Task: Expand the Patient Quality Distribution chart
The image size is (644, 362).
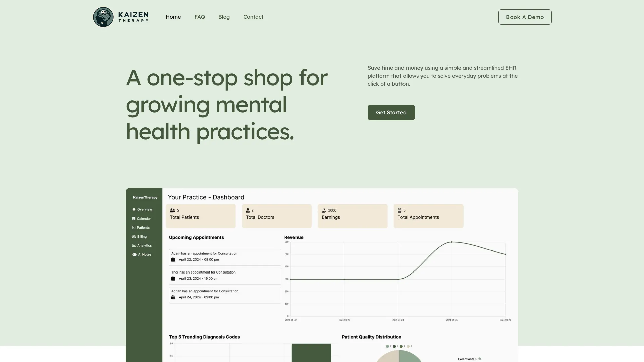Action: pyautogui.click(x=371, y=337)
